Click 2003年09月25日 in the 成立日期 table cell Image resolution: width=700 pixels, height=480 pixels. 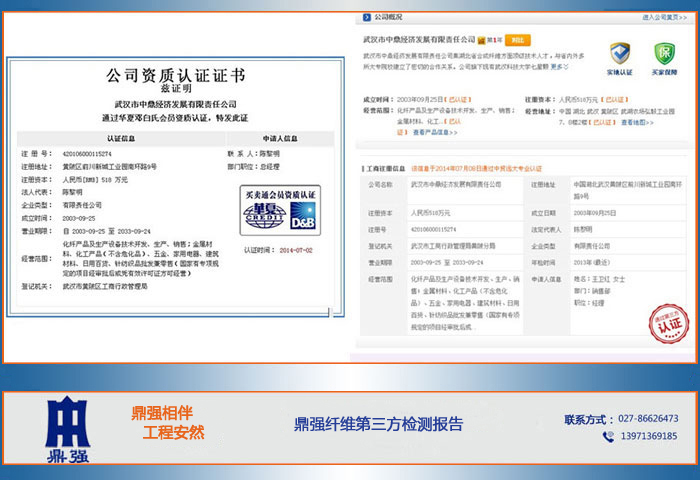(x=595, y=213)
